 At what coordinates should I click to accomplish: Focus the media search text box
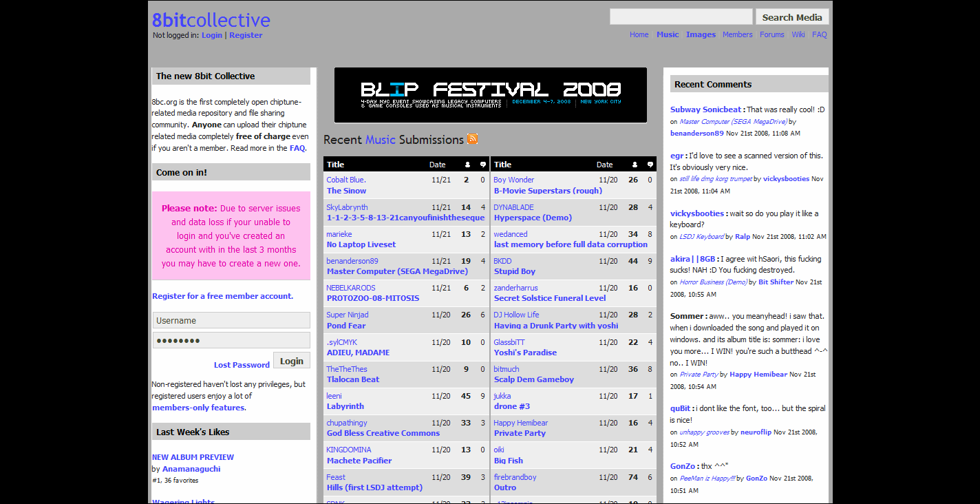pos(681,17)
